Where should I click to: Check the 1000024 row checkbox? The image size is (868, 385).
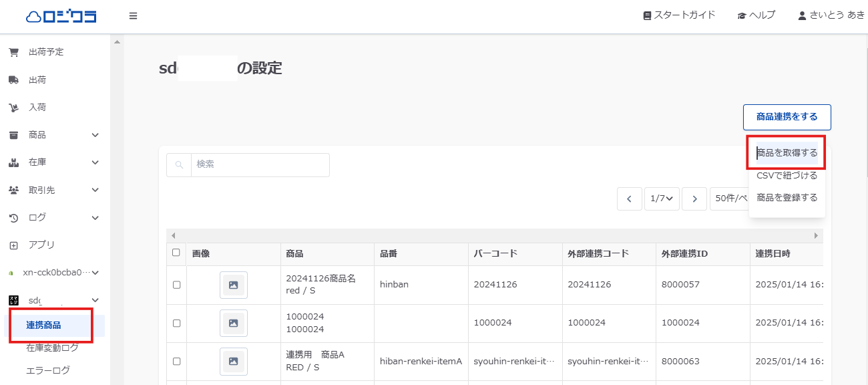tap(176, 323)
